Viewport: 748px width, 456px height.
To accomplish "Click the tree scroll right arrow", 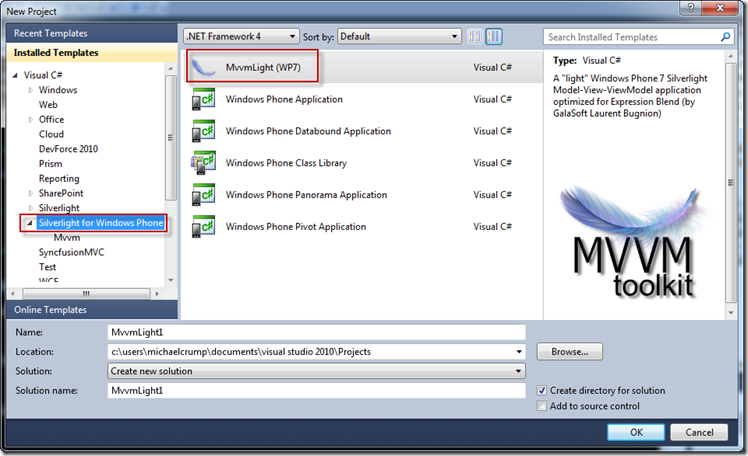I will (157, 294).
